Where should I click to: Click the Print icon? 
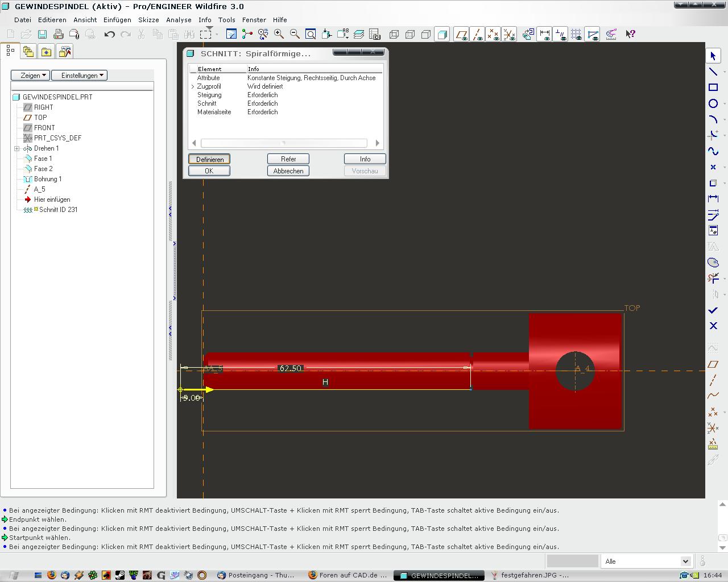tap(58, 34)
